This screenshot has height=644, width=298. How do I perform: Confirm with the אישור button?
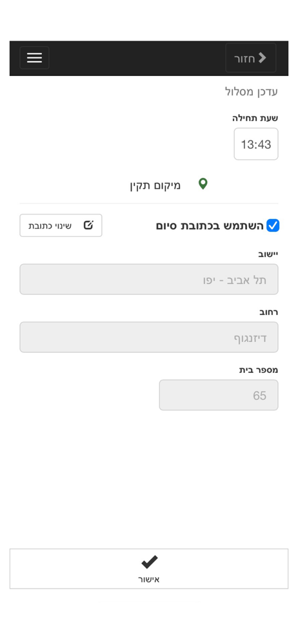pos(149,569)
